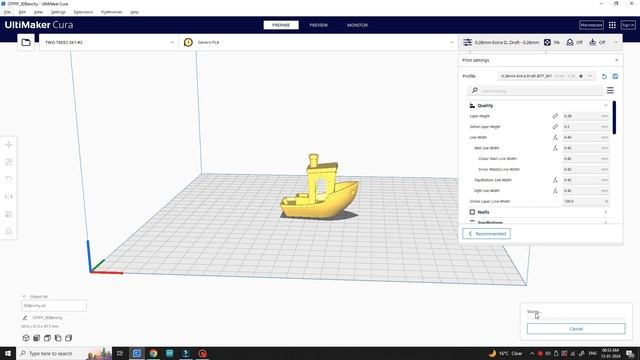The image size is (640, 360).
Task: Click the infill percentage icon
Action: point(547,42)
